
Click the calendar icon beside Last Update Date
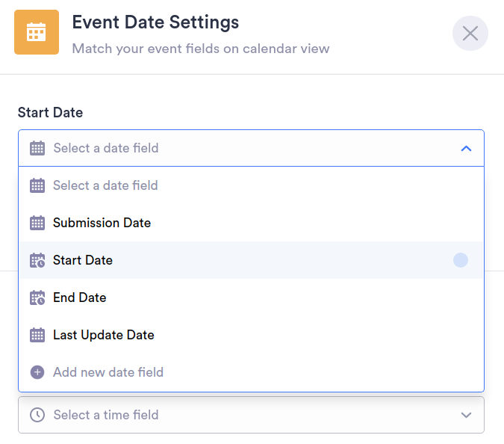(x=37, y=335)
